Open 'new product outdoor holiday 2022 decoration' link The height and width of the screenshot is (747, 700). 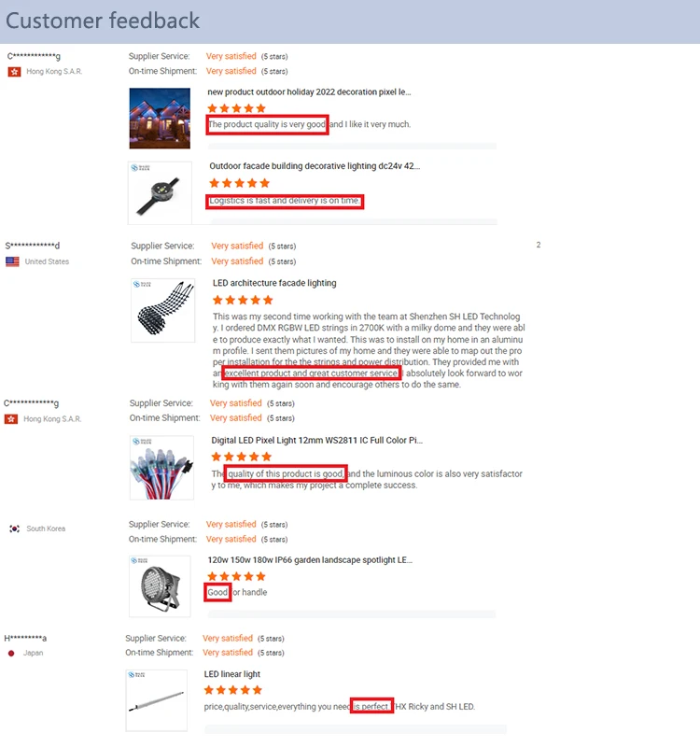click(x=309, y=92)
